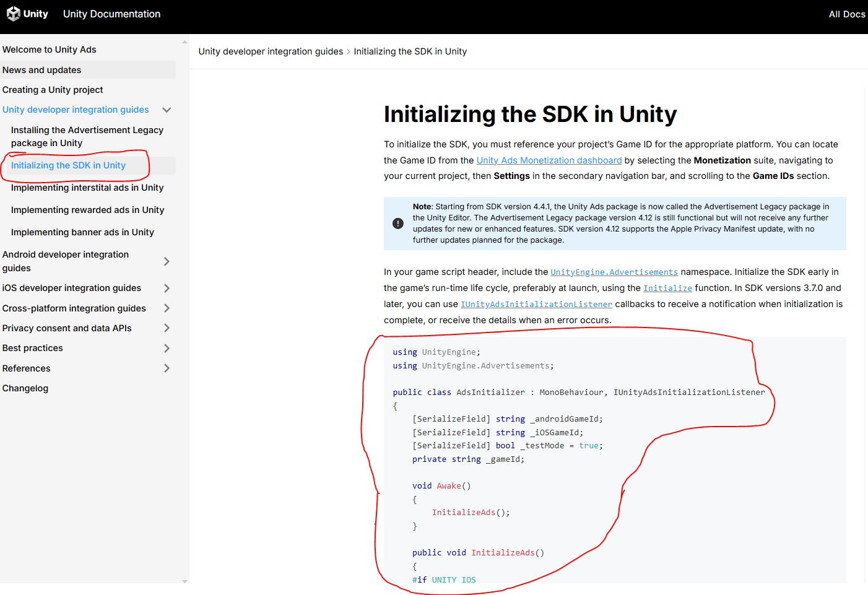Viewport: 868px width, 595px height.
Task: Open Unity Ads Monetization dashboard link
Action: point(549,160)
